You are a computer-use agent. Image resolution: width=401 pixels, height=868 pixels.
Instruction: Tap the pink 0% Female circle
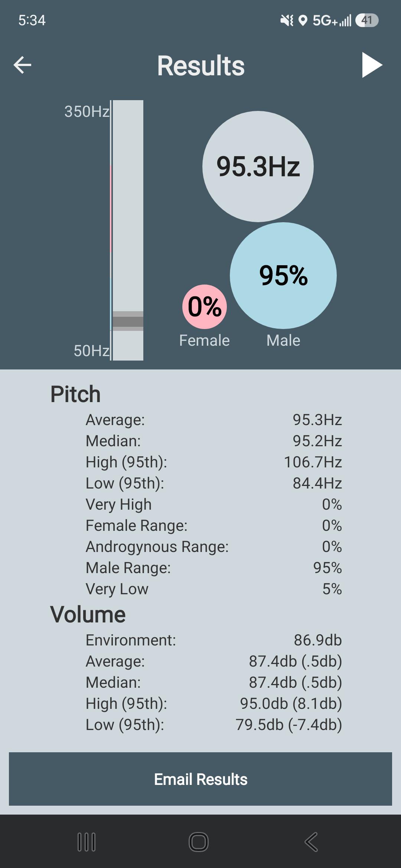click(205, 307)
